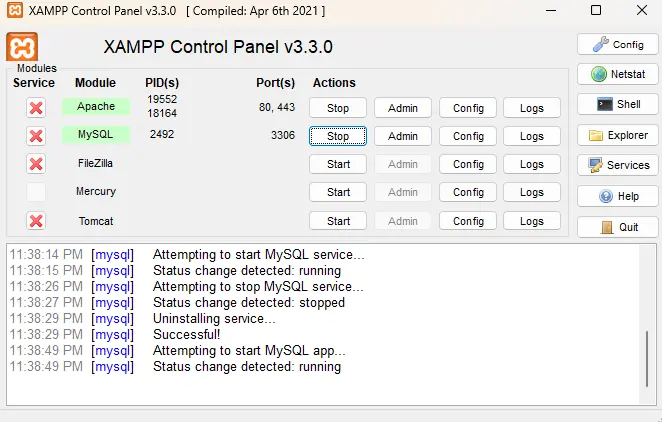Viewport: 662px width, 422px height.
Task: Click the disabled Tomcat Admin button
Action: tap(403, 221)
